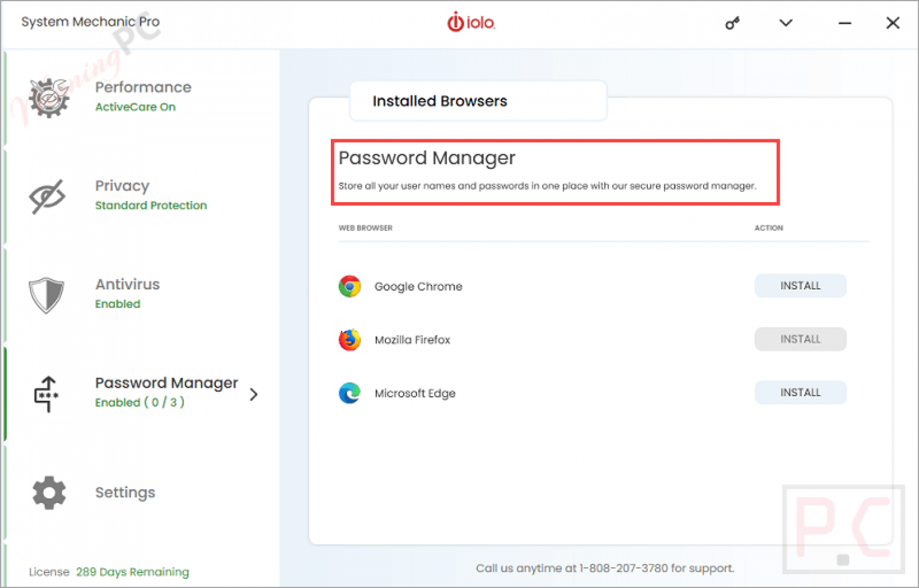The height and width of the screenshot is (588, 919).
Task: Close the System Mechanic Pro window
Action: tap(893, 23)
